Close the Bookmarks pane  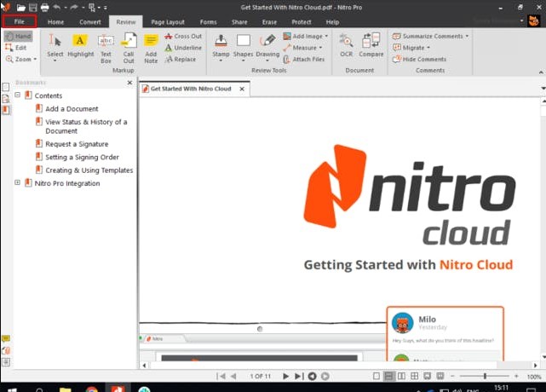click(x=129, y=83)
